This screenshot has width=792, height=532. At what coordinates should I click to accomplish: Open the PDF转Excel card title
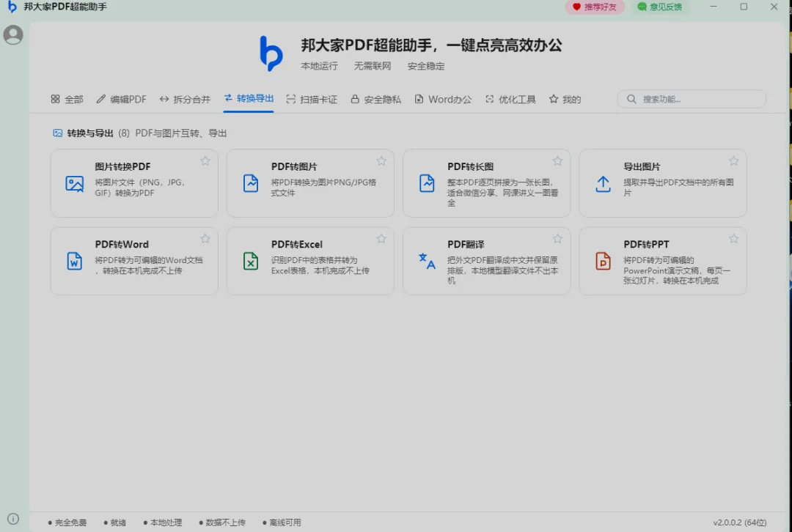point(296,244)
